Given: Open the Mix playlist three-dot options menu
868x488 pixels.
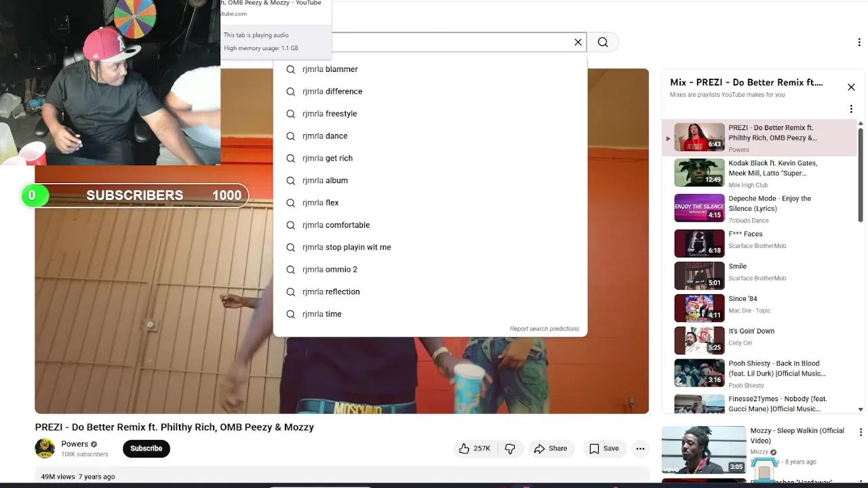Looking at the screenshot, I should pyautogui.click(x=851, y=109).
